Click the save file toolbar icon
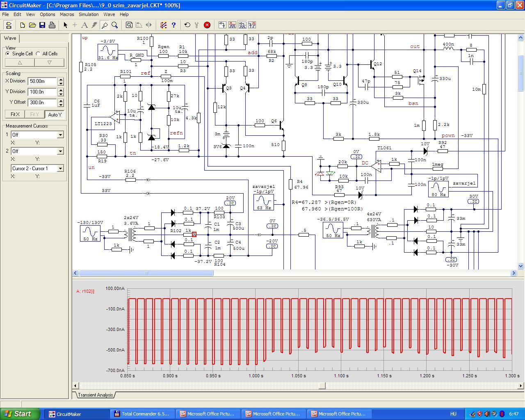The width and height of the screenshot is (525, 420). click(x=42, y=25)
